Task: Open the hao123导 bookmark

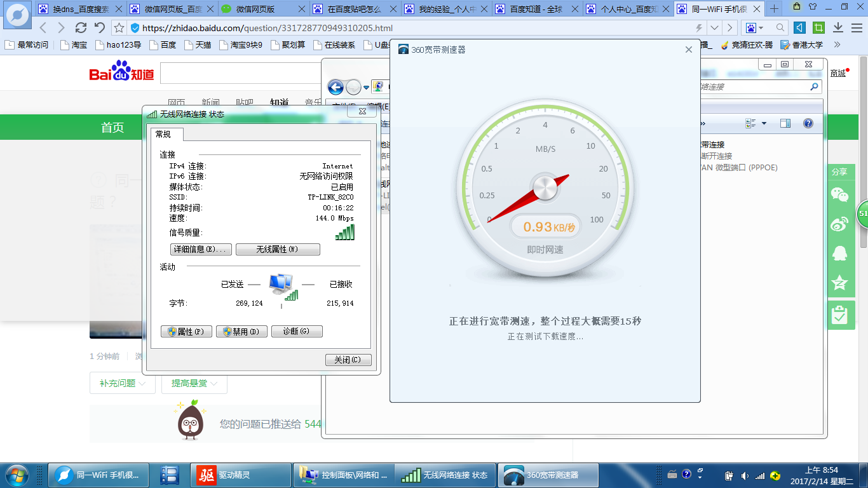Action: coord(119,44)
